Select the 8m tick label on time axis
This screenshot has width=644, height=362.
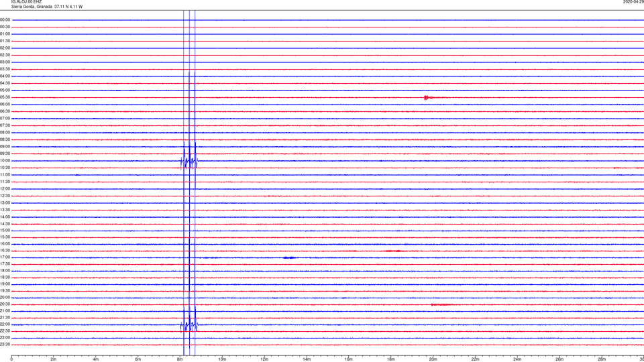(180, 359)
